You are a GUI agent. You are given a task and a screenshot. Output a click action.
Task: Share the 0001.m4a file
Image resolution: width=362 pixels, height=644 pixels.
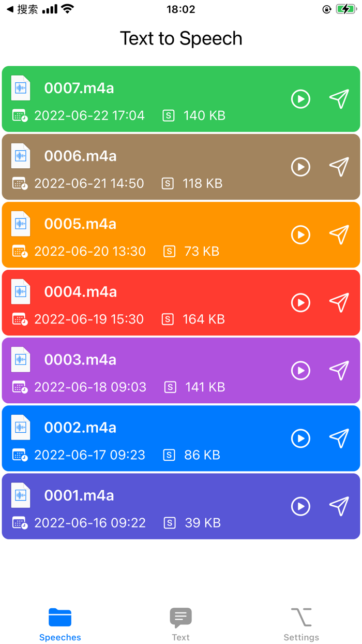339,506
